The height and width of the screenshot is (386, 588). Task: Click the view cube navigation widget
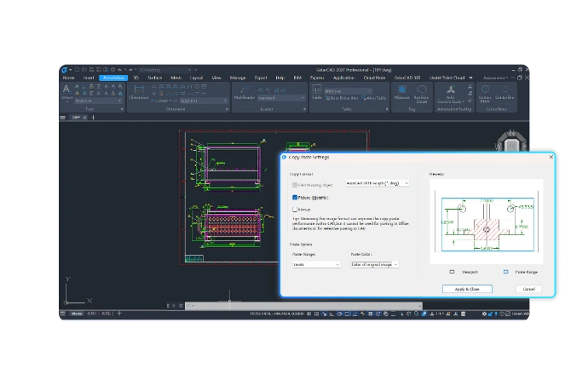pyautogui.click(x=511, y=141)
